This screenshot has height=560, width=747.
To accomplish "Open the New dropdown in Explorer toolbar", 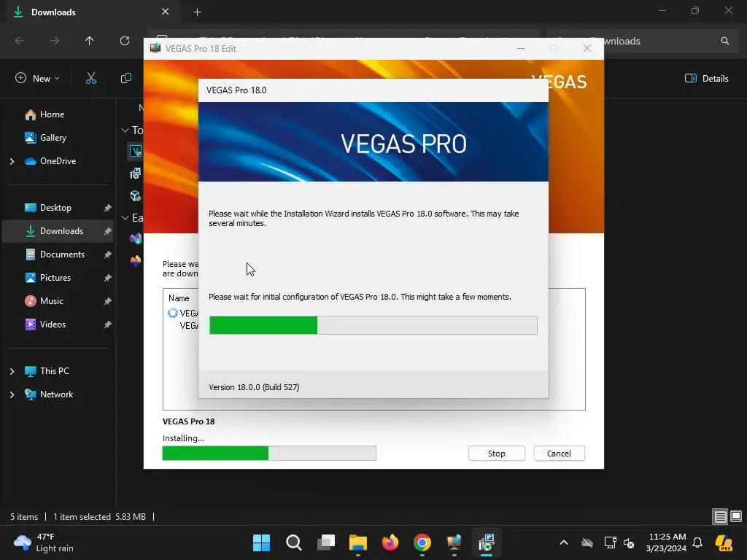I will pos(37,79).
